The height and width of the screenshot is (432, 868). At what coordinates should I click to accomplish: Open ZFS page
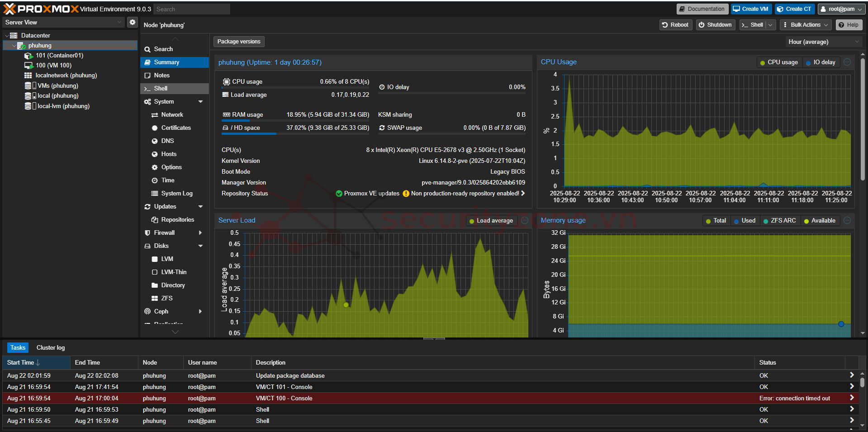click(175, 299)
